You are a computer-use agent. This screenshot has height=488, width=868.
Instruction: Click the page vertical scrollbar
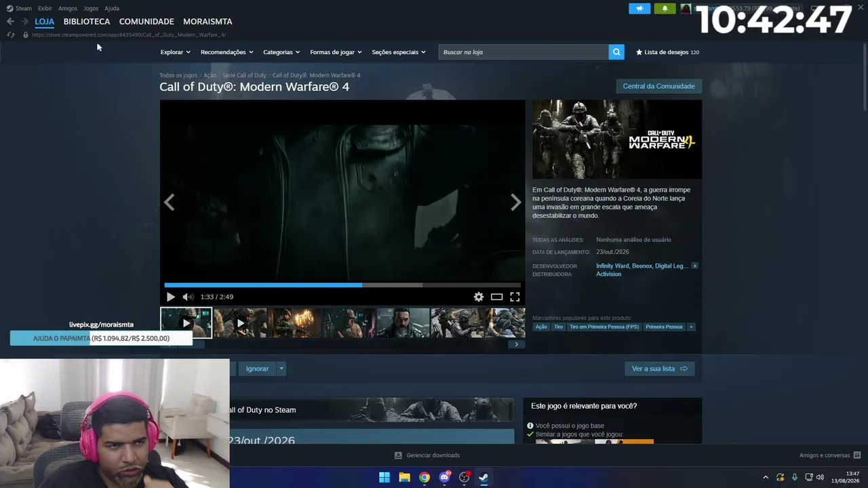pyautogui.click(x=864, y=78)
